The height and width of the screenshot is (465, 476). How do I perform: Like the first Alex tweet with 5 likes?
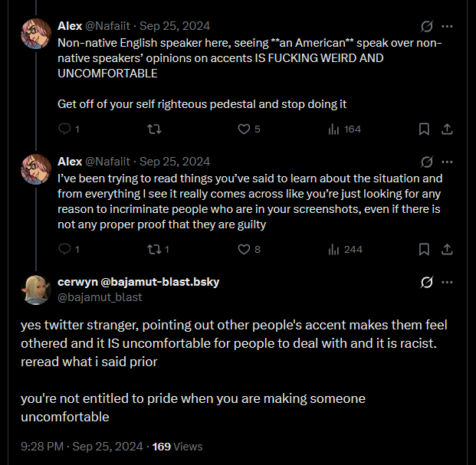coord(245,129)
